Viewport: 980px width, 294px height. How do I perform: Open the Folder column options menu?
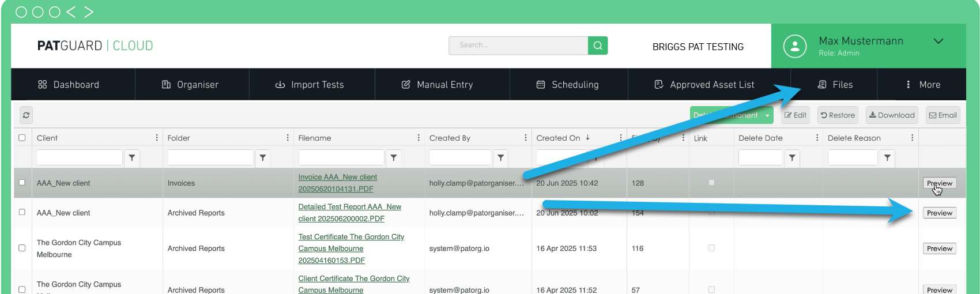pos(288,138)
